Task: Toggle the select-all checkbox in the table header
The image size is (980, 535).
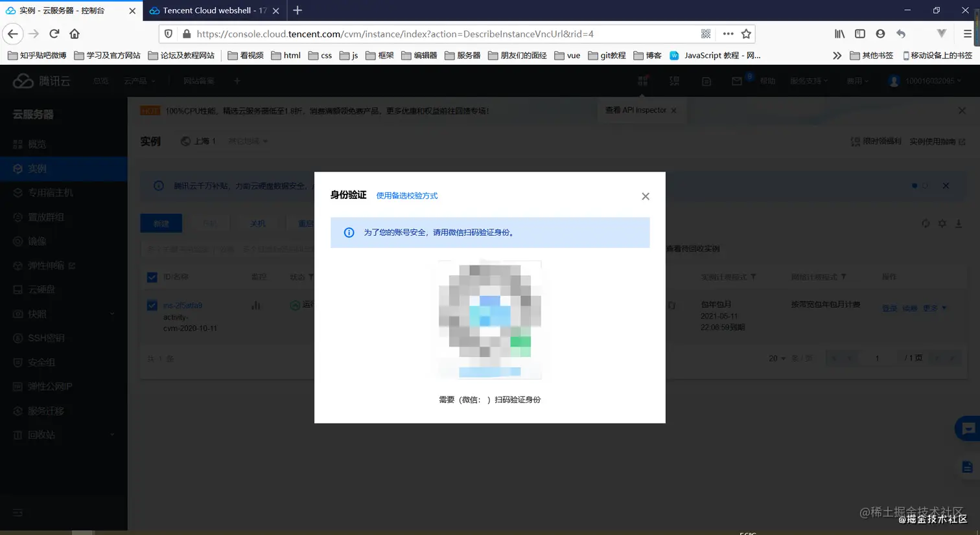Action: pos(152,277)
